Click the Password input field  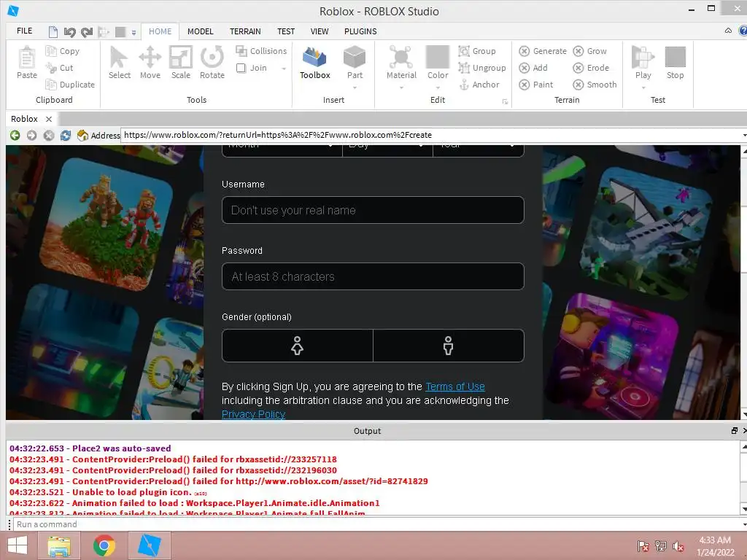coord(373,276)
